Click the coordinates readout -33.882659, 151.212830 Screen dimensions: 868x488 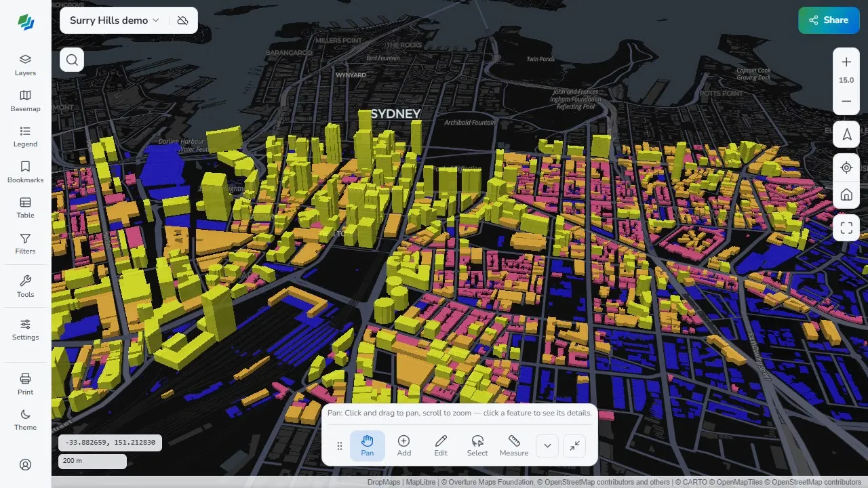pos(110,443)
